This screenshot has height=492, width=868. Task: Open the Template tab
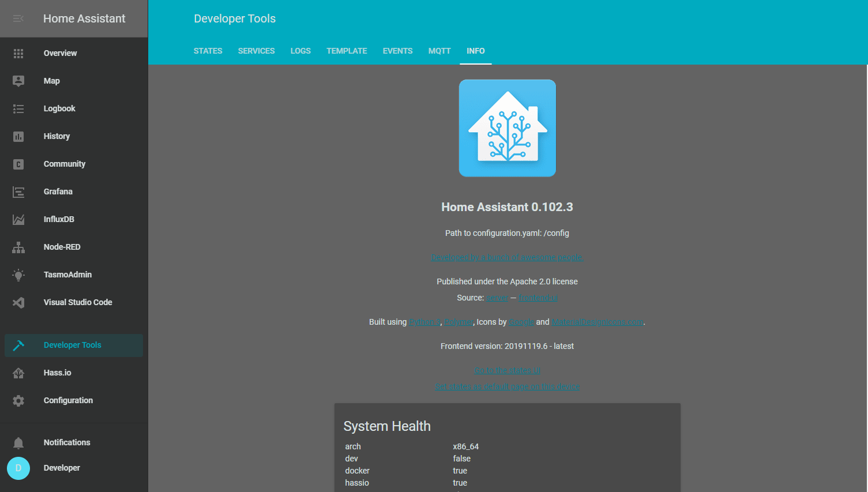point(347,51)
